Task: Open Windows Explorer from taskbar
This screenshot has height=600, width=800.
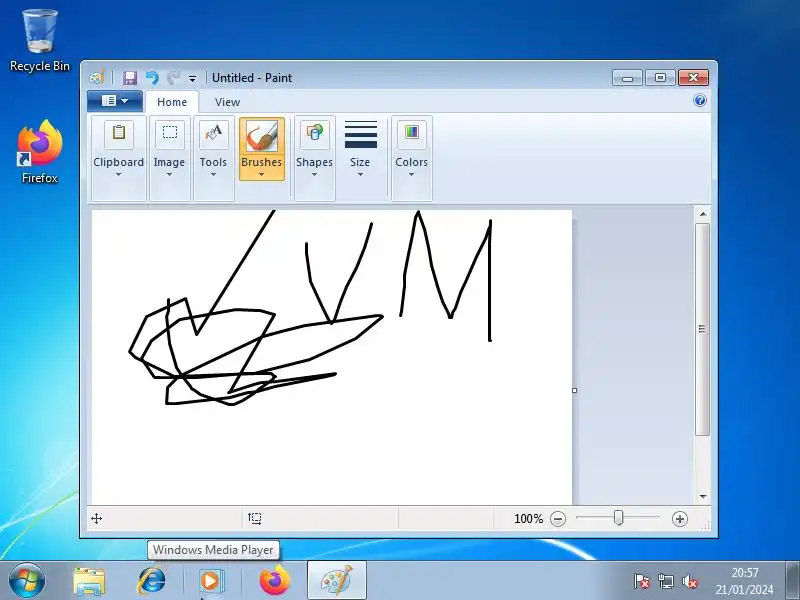Action: [x=89, y=581]
